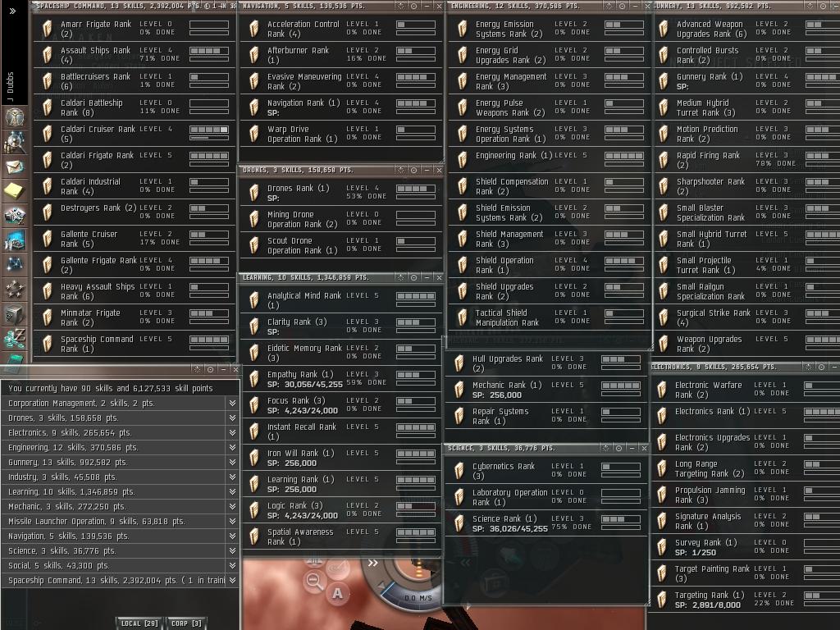Click the scanner radar button near the HUD
This screenshot has height=630, width=840.
337,568
